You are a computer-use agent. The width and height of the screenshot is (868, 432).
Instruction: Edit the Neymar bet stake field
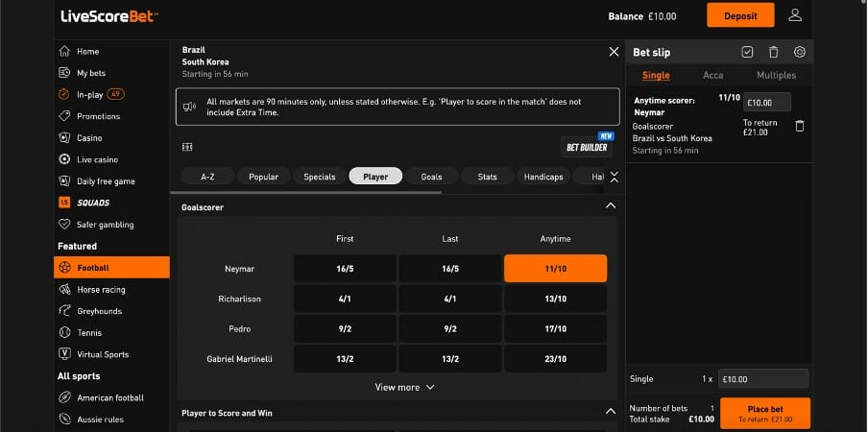tap(766, 103)
